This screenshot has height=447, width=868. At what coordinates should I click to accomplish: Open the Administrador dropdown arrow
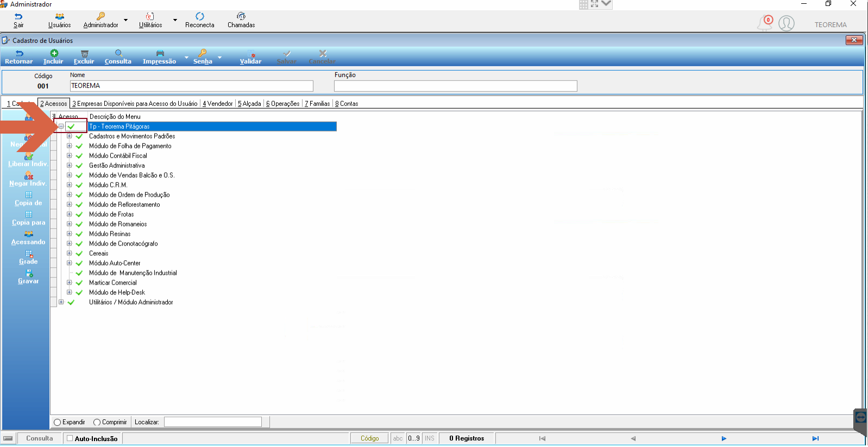[x=125, y=20]
